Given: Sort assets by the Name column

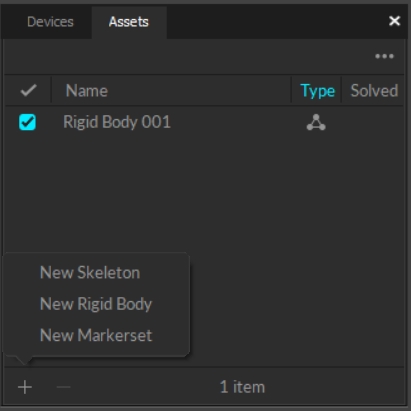Looking at the screenshot, I should point(87,91).
